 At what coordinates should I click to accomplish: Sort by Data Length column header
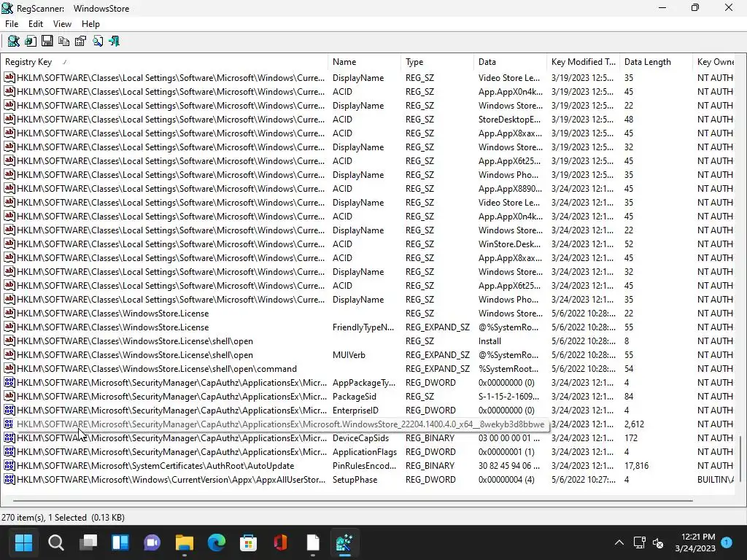click(x=656, y=62)
